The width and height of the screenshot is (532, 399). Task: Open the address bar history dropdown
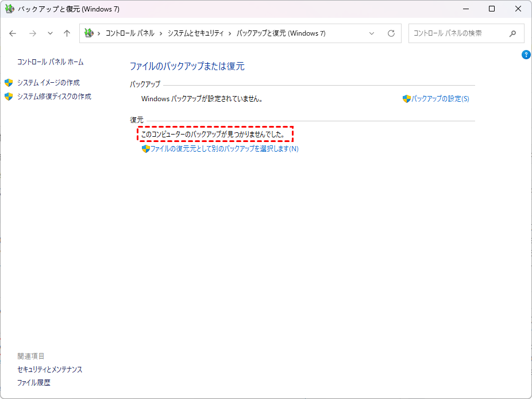point(372,33)
